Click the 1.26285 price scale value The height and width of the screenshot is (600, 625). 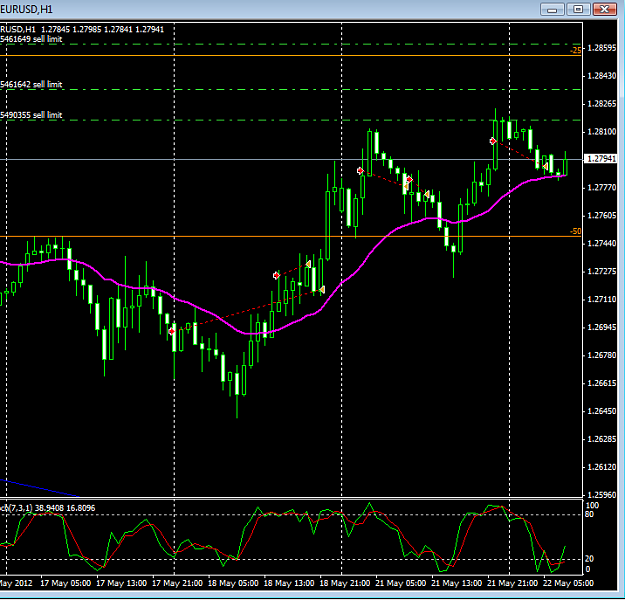tap(602, 439)
